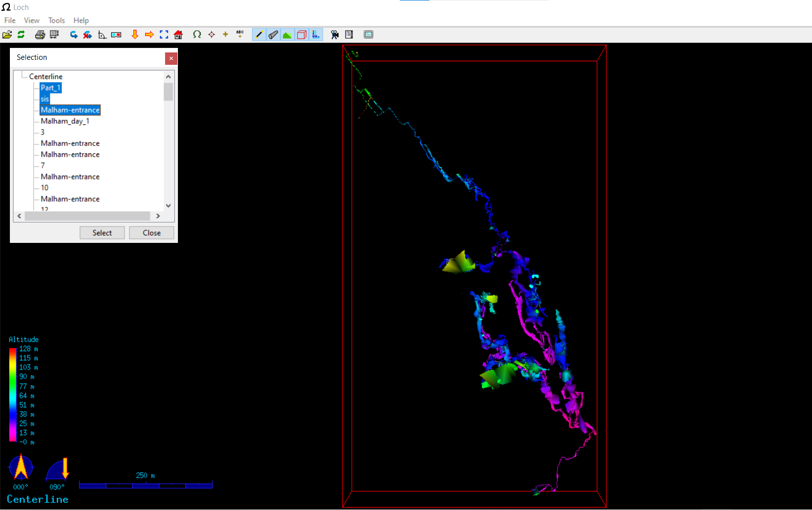Toggle the cave walls tube icon
The width and height of the screenshot is (812, 510).
(x=273, y=35)
